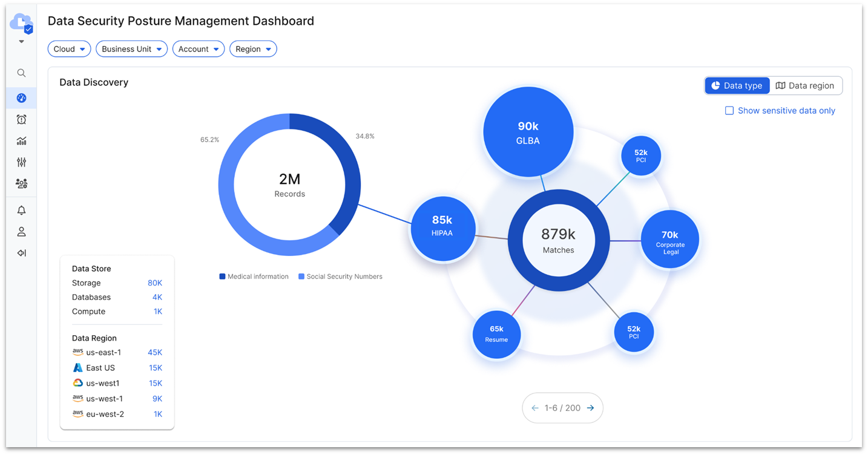The image size is (868, 455).
Task: Click the 45K count for us-east-1
Action: coord(155,353)
